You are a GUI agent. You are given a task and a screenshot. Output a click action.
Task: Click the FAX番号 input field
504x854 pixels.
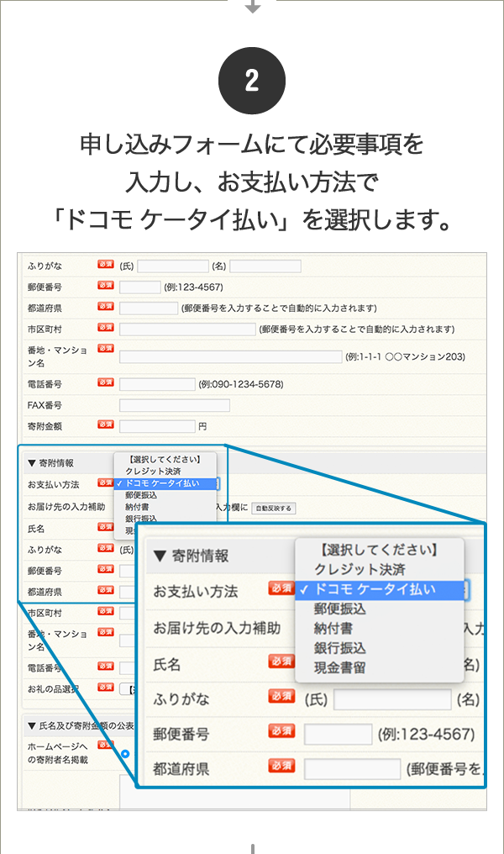(x=174, y=405)
